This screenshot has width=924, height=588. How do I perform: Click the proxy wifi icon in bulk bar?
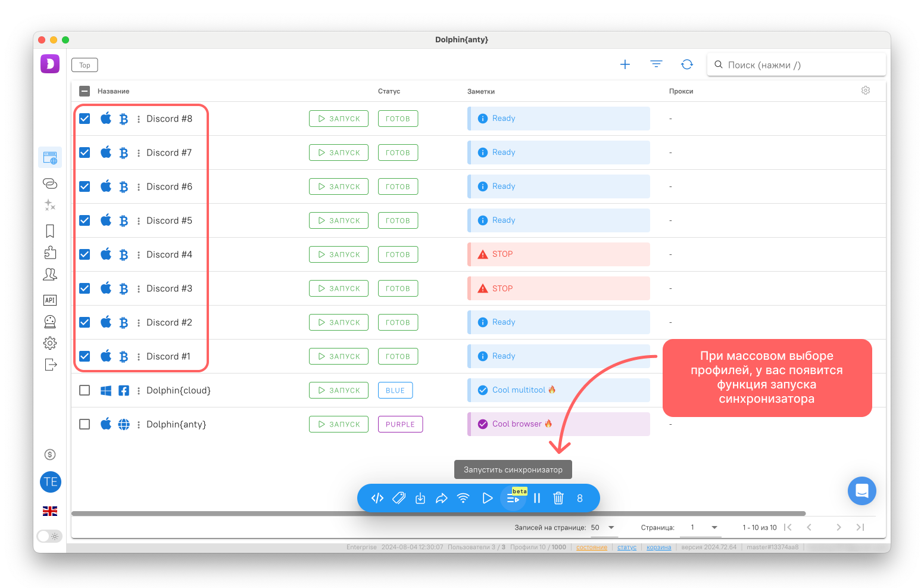click(x=463, y=498)
